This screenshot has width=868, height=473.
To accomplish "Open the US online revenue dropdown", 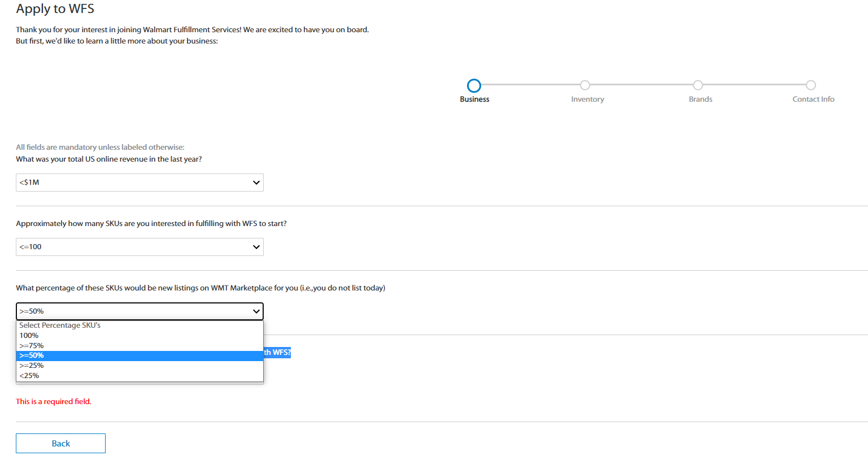I will tap(139, 183).
